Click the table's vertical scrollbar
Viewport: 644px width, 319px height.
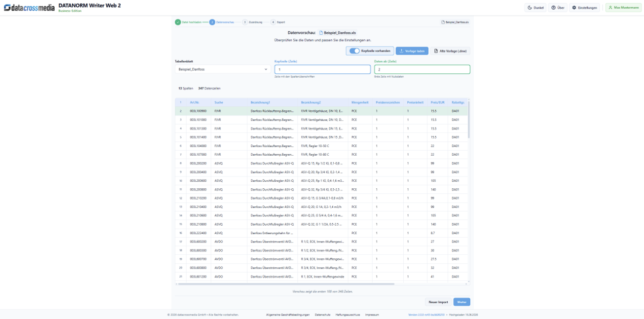pyautogui.click(x=469, y=120)
